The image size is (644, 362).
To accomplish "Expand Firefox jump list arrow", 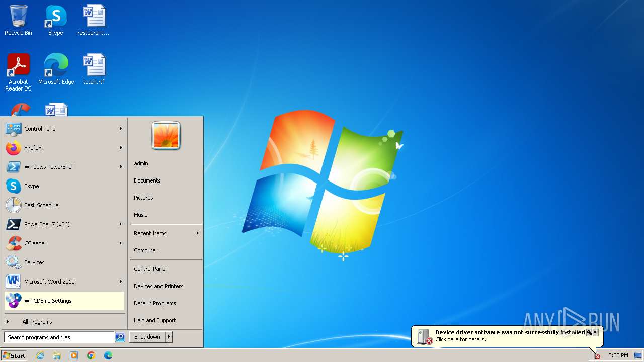I will click(x=121, y=148).
